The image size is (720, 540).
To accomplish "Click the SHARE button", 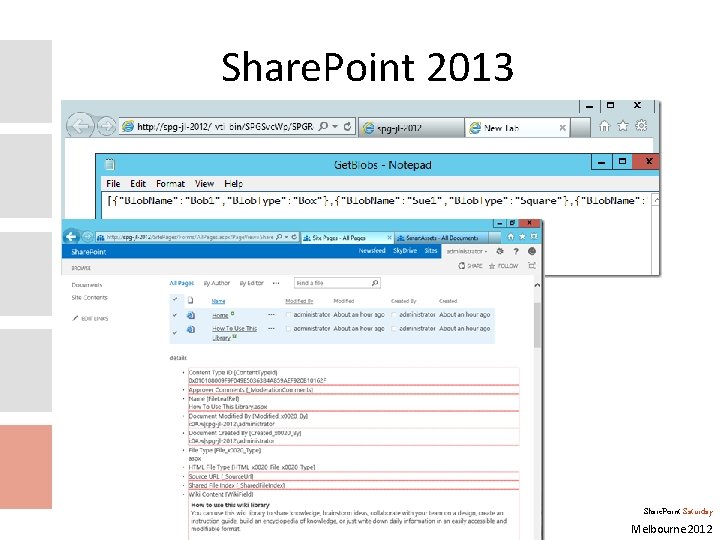I will click(x=470, y=266).
